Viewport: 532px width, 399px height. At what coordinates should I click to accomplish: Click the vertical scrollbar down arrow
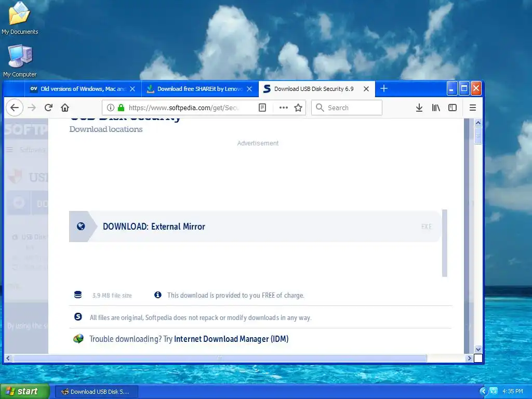pyautogui.click(x=478, y=349)
